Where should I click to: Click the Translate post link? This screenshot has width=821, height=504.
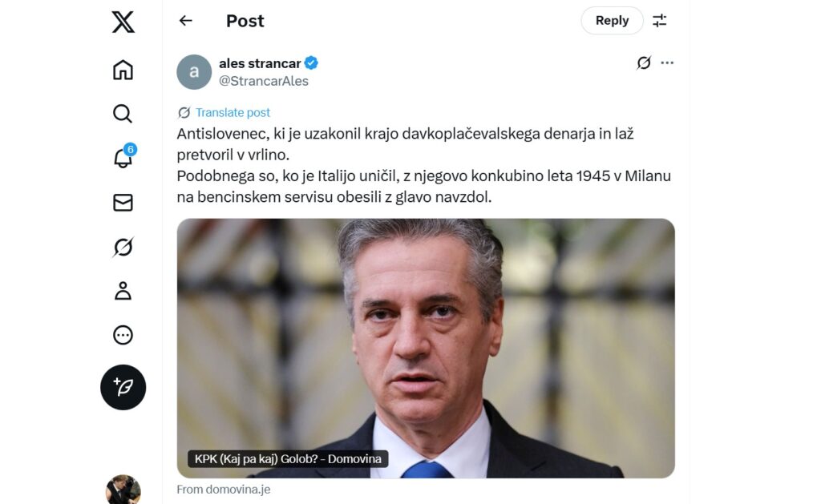pos(233,112)
